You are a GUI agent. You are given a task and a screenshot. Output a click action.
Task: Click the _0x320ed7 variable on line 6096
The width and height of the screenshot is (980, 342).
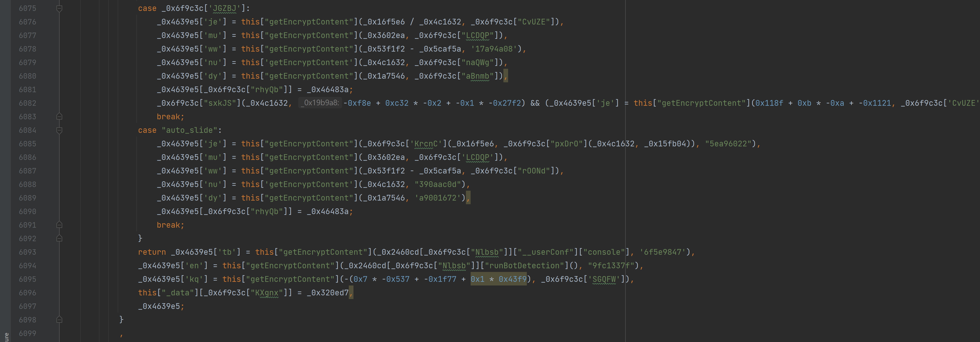[x=327, y=293]
